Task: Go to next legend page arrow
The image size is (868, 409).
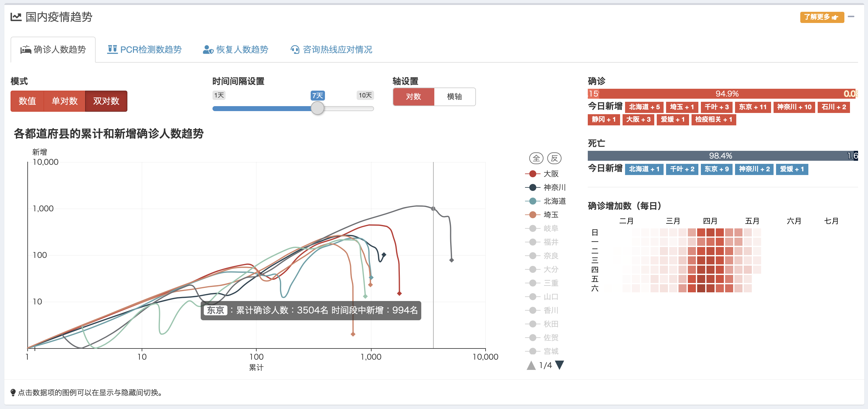Action: [560, 365]
